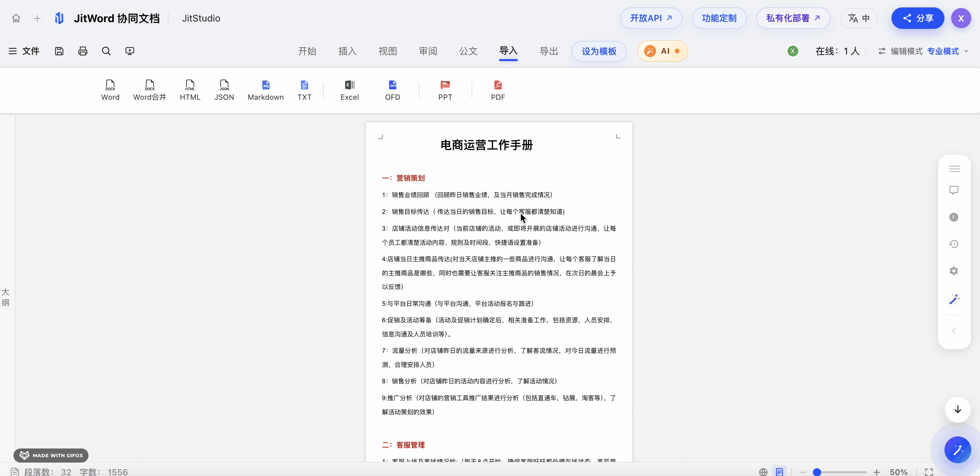Click the 设为模板 button
Viewport: 980px width, 476px height.
[x=599, y=51]
